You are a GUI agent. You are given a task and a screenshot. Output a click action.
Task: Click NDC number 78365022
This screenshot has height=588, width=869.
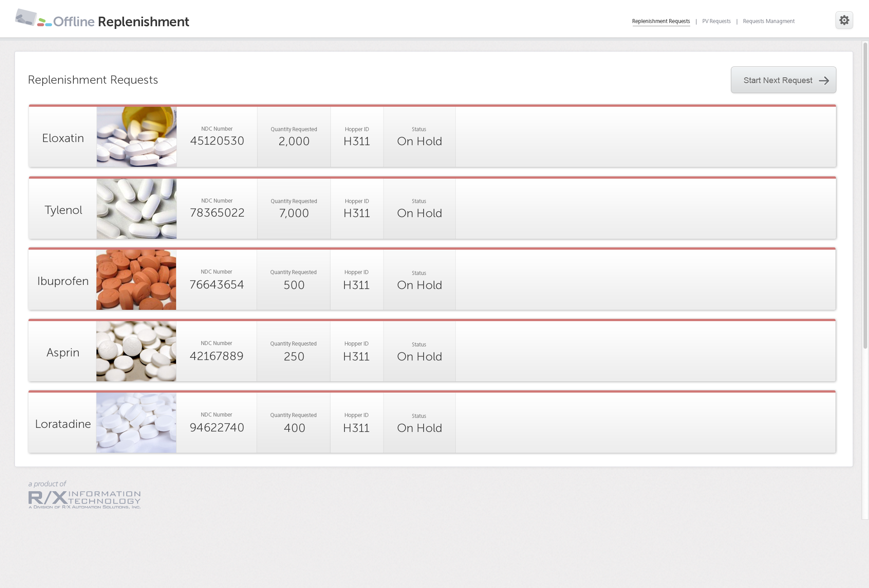(217, 213)
